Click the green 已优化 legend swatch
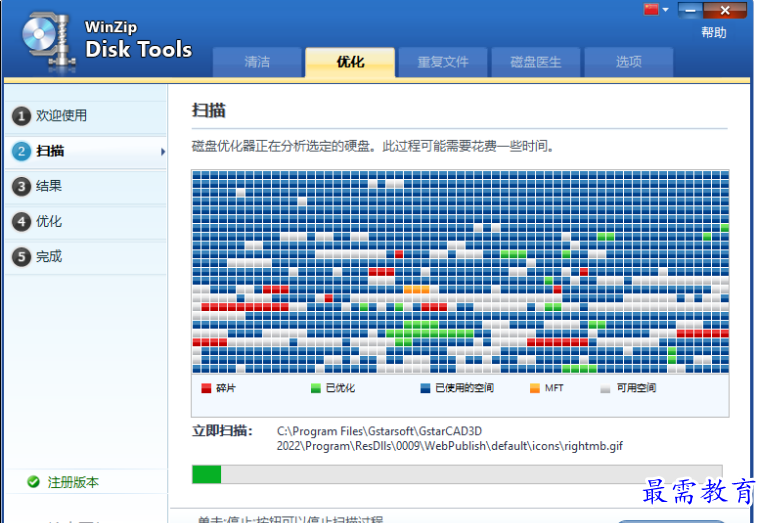This screenshot has height=523, width=764. point(316,388)
